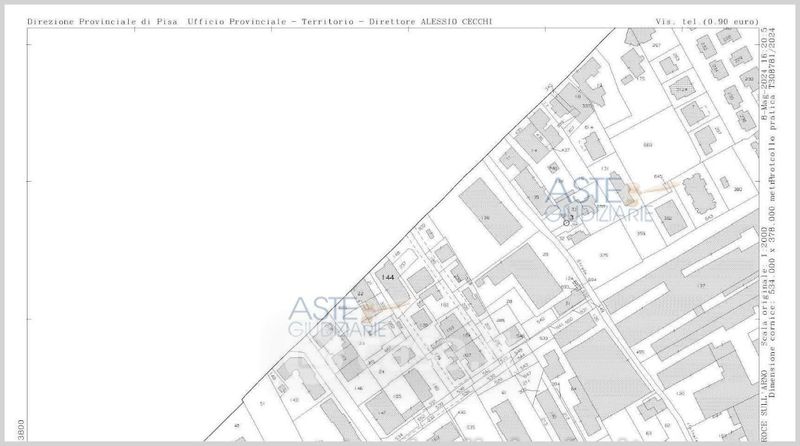
Task: Click the large shaded building numbered 139
Action: (x=487, y=217)
